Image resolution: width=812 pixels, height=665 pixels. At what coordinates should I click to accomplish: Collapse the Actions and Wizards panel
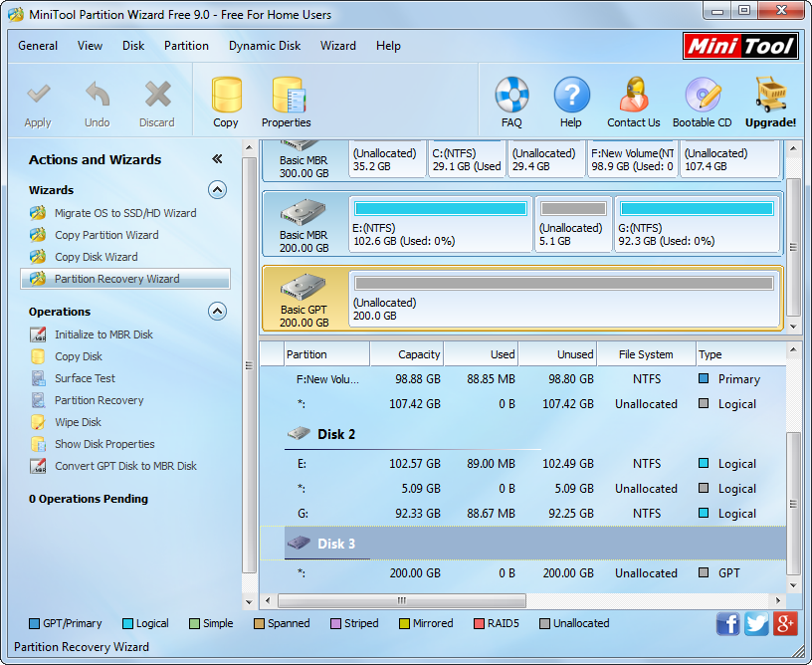(217, 159)
